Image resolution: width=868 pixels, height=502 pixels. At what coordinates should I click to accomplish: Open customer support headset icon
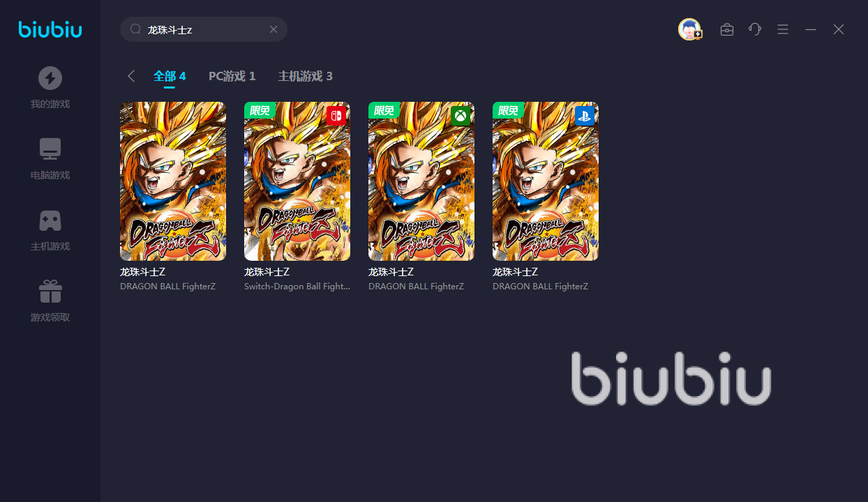coord(755,29)
